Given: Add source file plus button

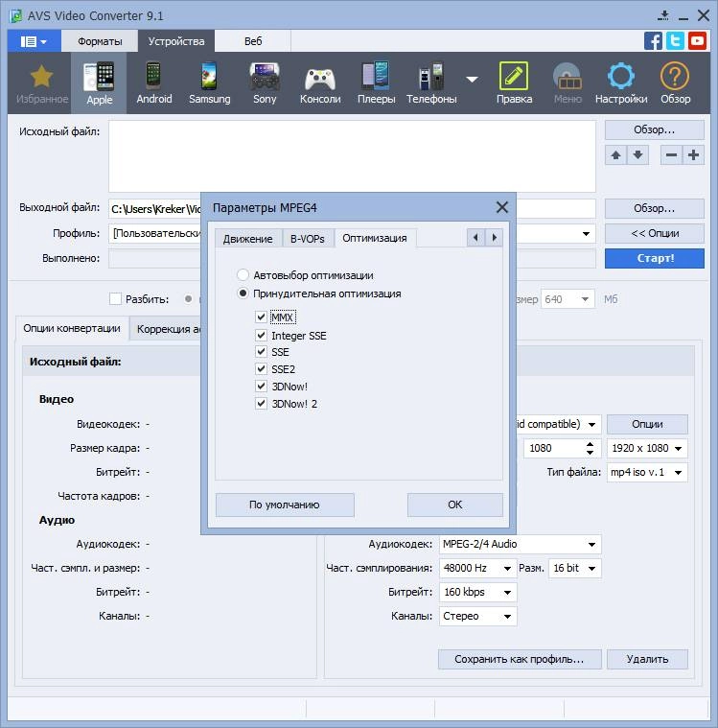Looking at the screenshot, I should (x=693, y=155).
